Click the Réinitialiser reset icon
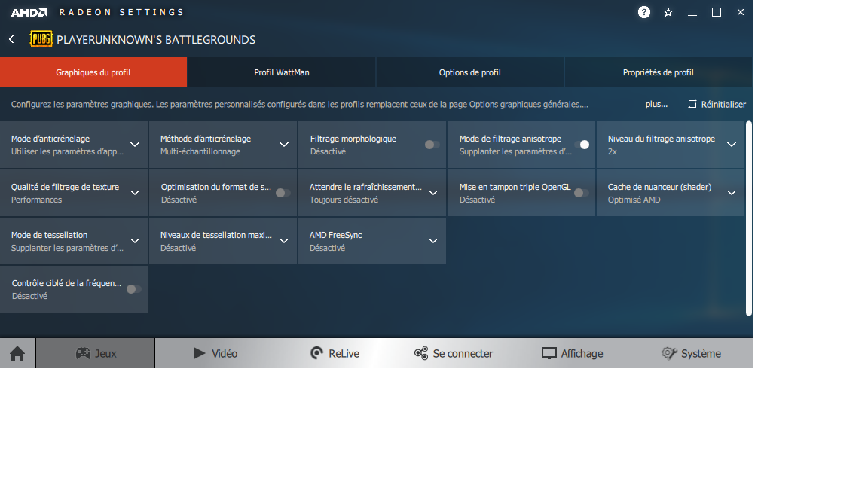The image size is (868, 488). click(692, 104)
